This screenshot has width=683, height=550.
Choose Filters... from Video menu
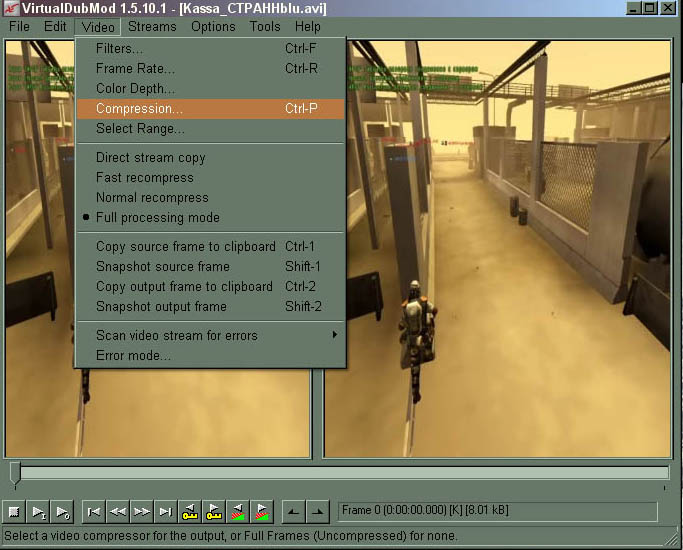coord(211,48)
